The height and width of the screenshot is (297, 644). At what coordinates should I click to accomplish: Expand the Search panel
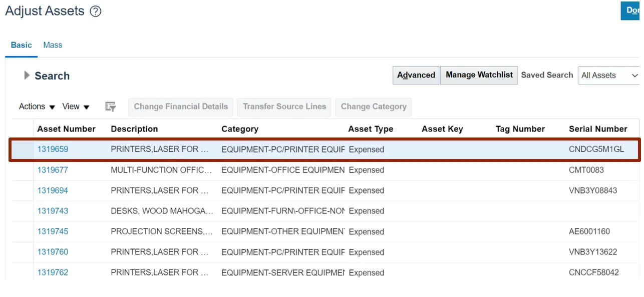click(27, 75)
